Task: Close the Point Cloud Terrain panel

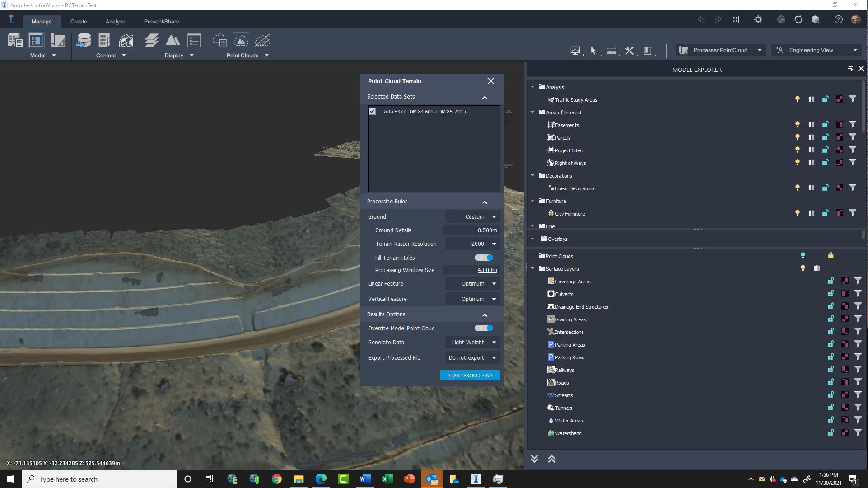Action: click(x=490, y=81)
